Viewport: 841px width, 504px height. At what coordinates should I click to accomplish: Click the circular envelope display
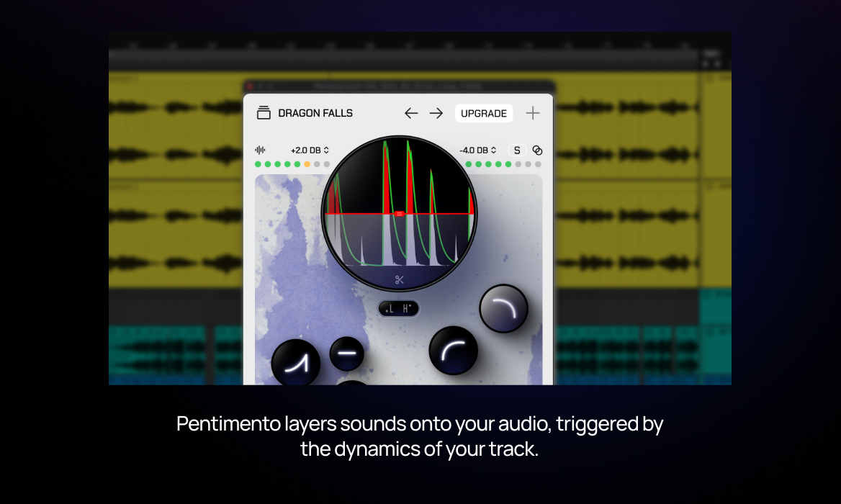tap(399, 213)
